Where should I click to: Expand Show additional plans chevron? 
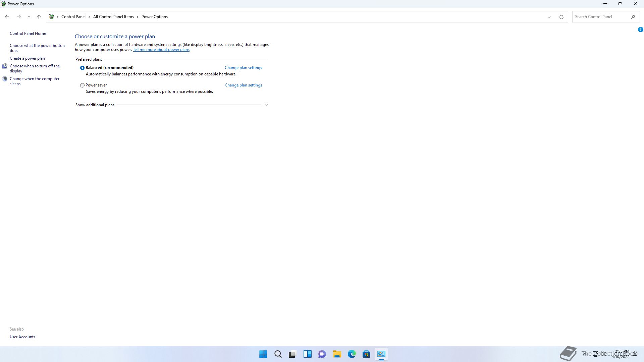[x=266, y=105]
